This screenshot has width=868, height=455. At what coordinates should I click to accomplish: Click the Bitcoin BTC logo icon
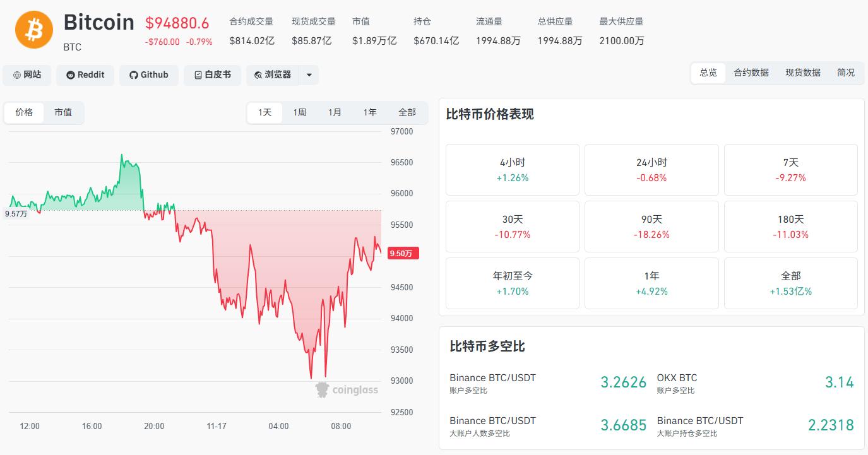point(34,30)
